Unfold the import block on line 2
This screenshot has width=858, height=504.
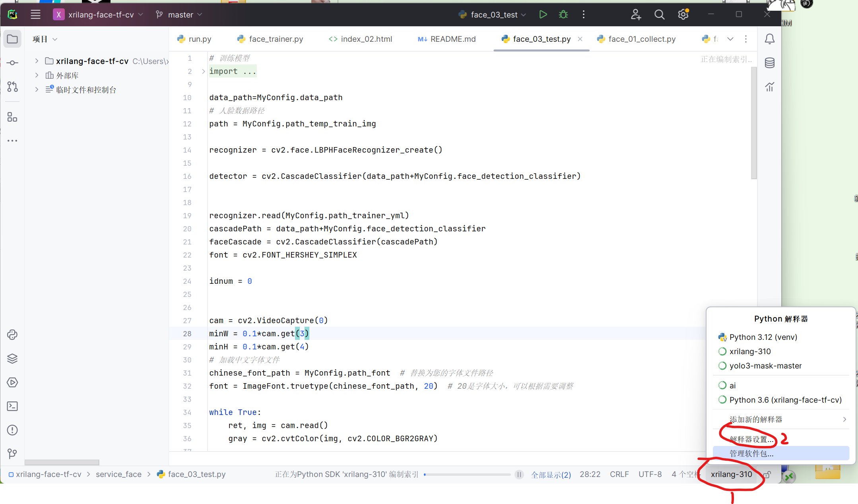point(203,72)
